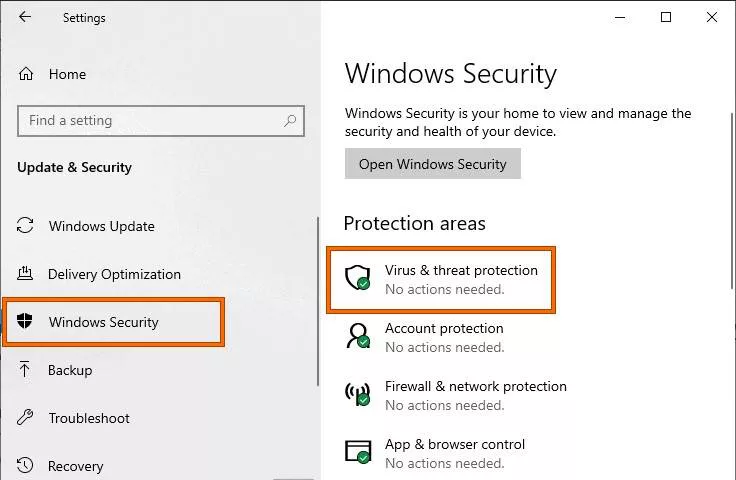This screenshot has width=736, height=480.
Task: Click App & browser control icon
Action: pyautogui.click(x=357, y=452)
